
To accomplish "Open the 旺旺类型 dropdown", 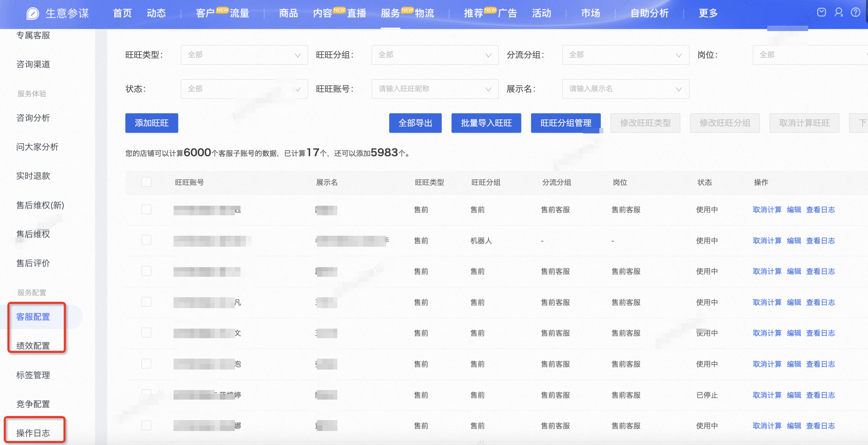I will point(244,55).
